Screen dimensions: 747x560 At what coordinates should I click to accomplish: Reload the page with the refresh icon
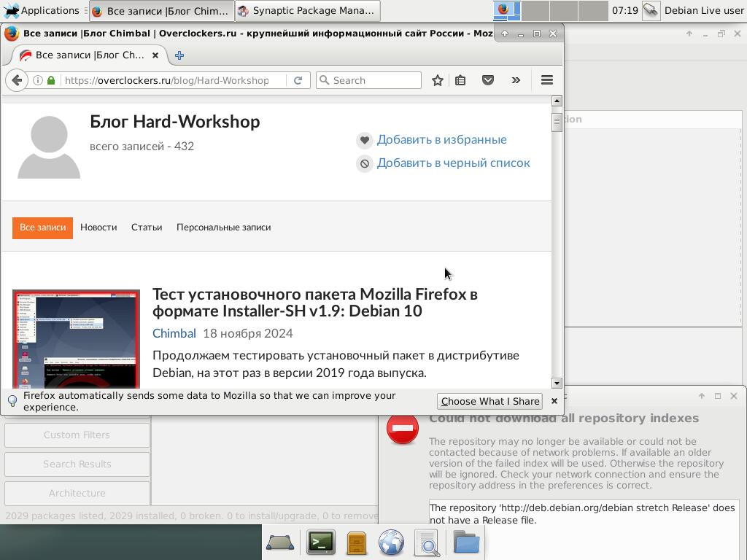coord(298,80)
